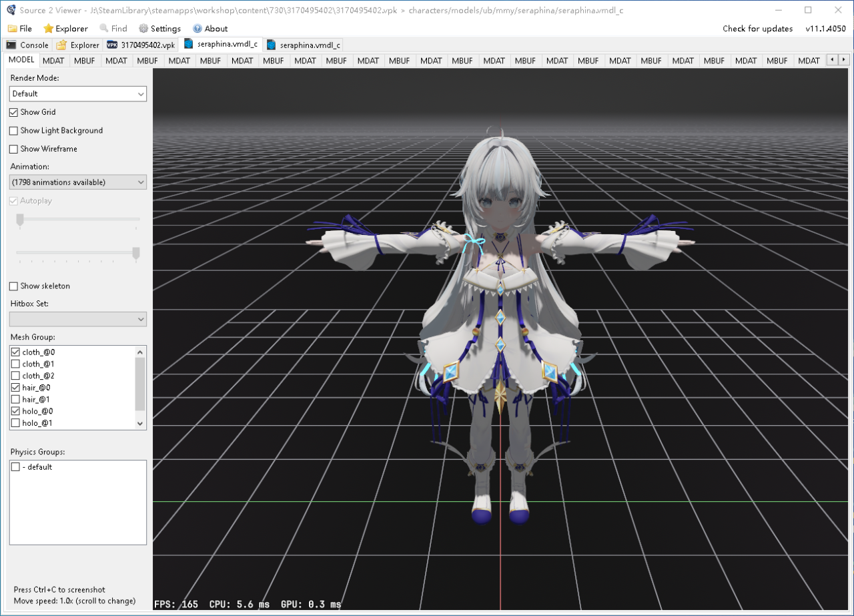Open the About menu
Viewport: 854px width, 616px height.
click(x=210, y=29)
